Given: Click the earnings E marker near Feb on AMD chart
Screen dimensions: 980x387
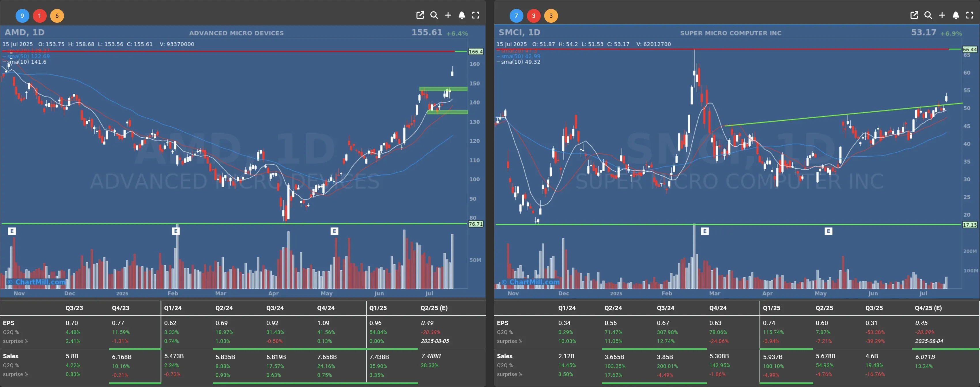Looking at the screenshot, I should 175,231.
